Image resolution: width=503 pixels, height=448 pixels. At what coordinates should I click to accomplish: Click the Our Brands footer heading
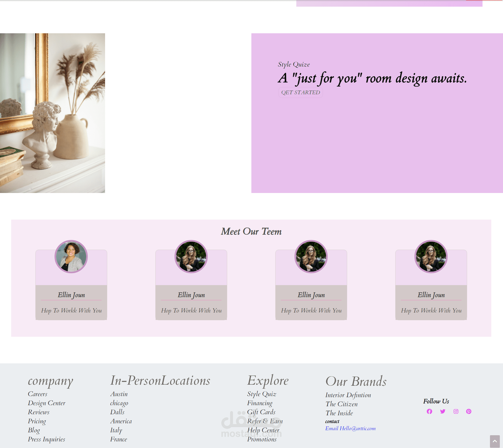pos(356,381)
